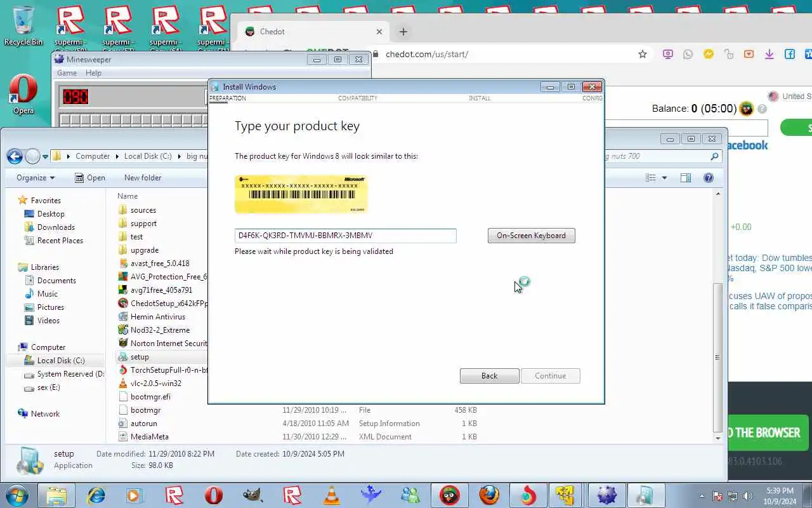Click the purple download extension icon
The image size is (812, 508).
pyautogui.click(x=769, y=54)
